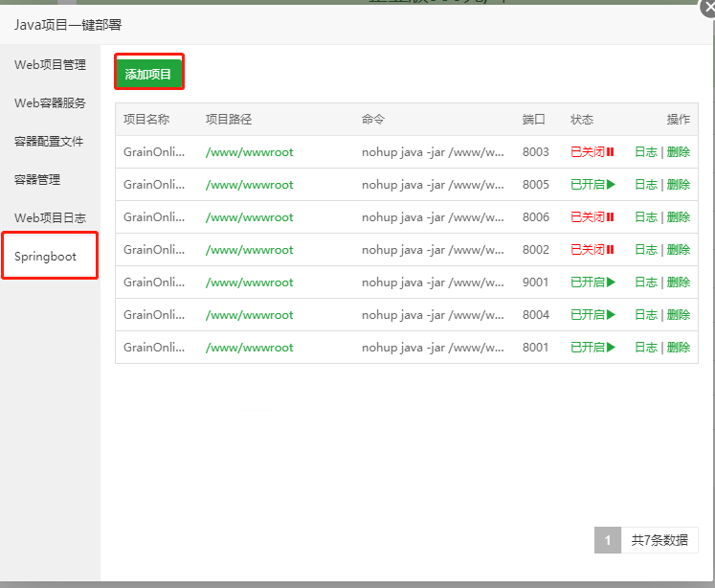
Task: Open 容器配置文件 in the sidebar
Action: (x=49, y=142)
